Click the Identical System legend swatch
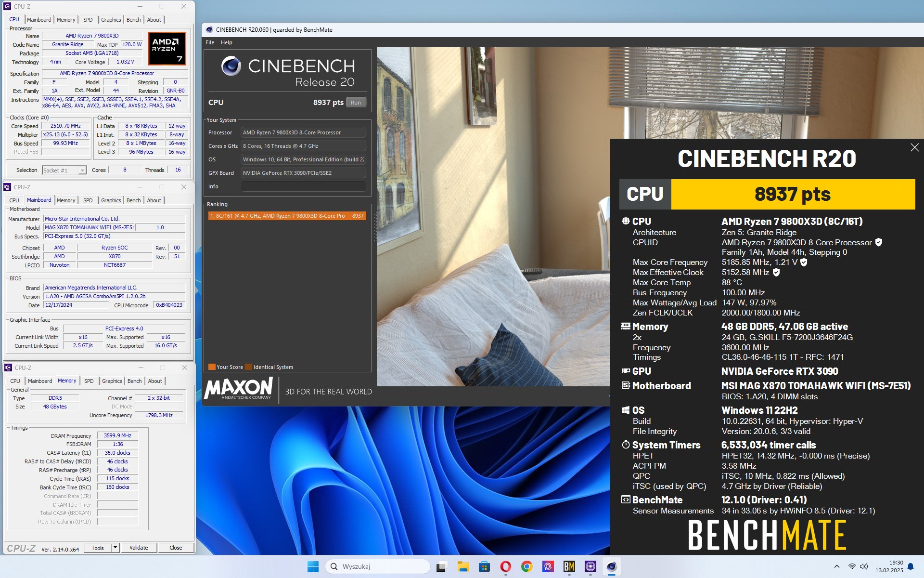The image size is (924, 578). pyautogui.click(x=249, y=367)
